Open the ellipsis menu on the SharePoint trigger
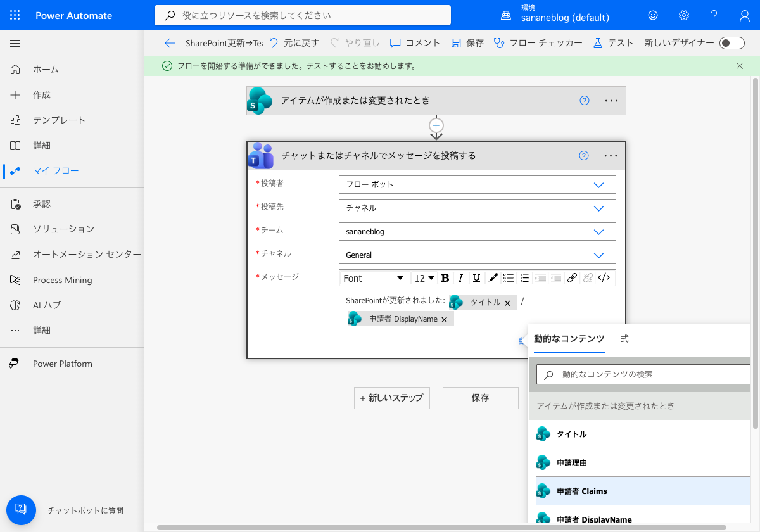The image size is (760, 532). pos(611,101)
